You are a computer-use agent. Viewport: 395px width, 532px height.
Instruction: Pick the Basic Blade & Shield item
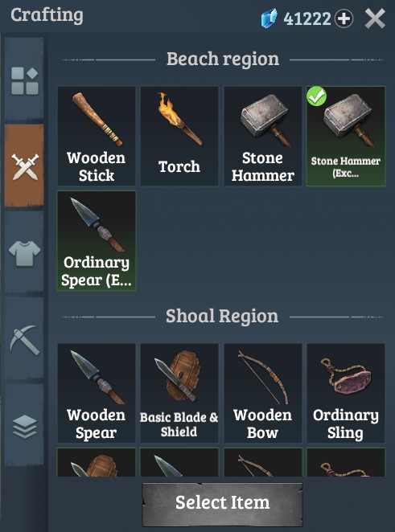point(179,393)
